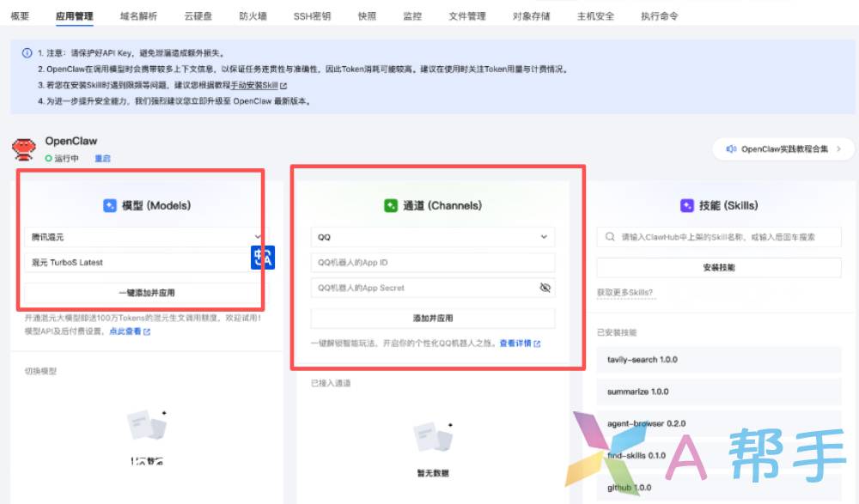Click the blue Models section icon

point(109,206)
